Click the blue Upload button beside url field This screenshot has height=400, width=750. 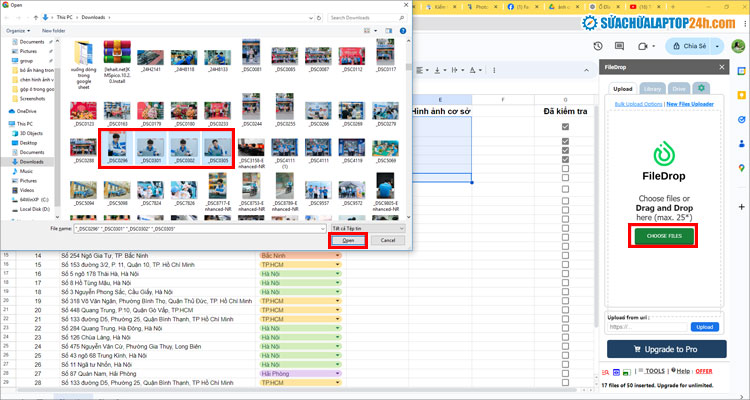(705, 327)
